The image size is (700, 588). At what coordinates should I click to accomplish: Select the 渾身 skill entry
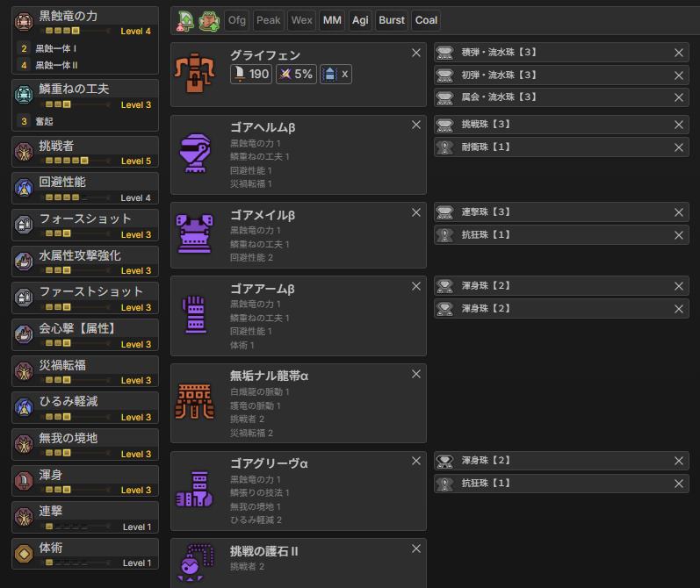coord(85,480)
